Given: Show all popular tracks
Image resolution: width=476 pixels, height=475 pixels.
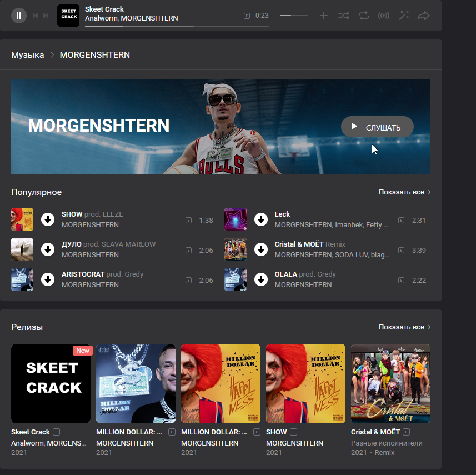Looking at the screenshot, I should click(x=404, y=192).
